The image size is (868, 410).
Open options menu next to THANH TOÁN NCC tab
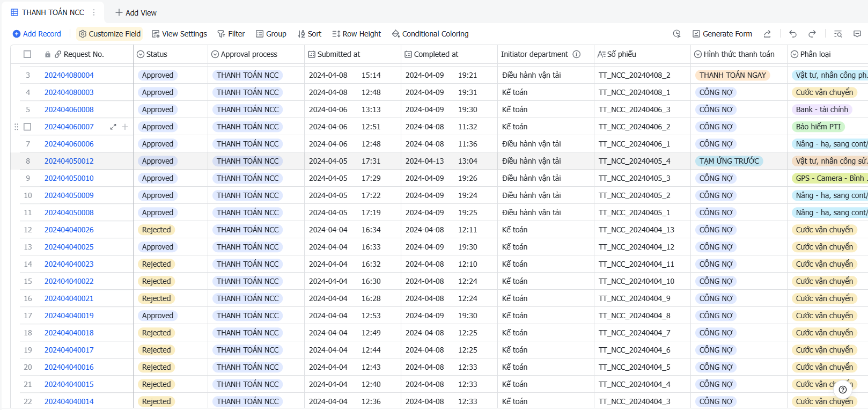pyautogui.click(x=94, y=12)
